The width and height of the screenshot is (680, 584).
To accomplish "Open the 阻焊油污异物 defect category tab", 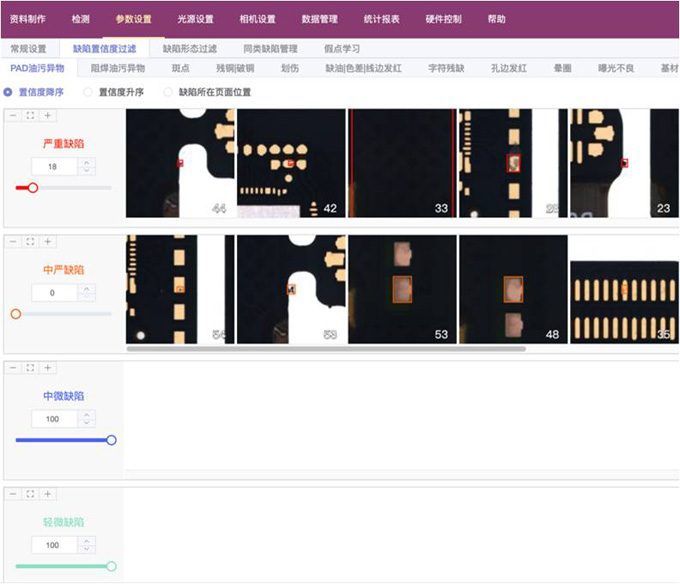I will 118,68.
